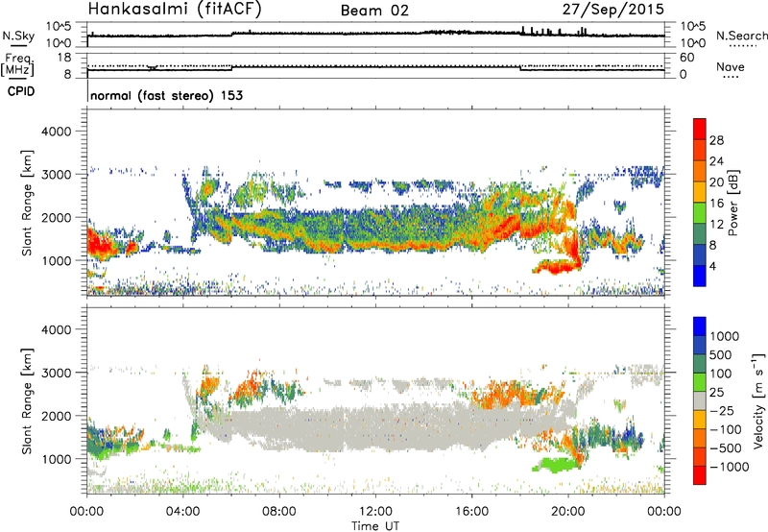Click the '04:00' time axis tick label
Screen dimensions: 768x532
[183, 512]
